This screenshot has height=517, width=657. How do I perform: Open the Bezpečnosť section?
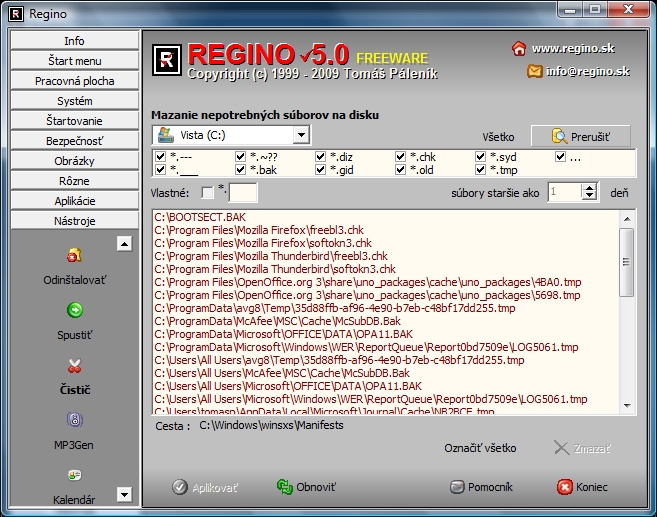click(x=75, y=141)
